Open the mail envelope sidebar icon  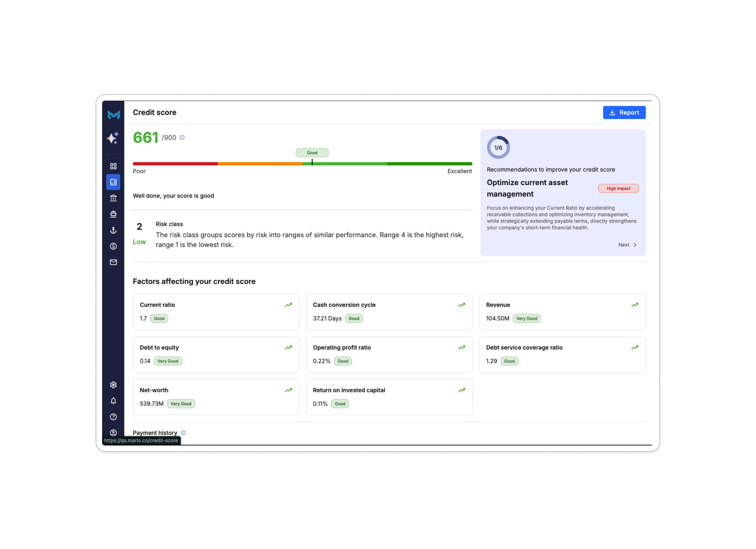(x=113, y=262)
